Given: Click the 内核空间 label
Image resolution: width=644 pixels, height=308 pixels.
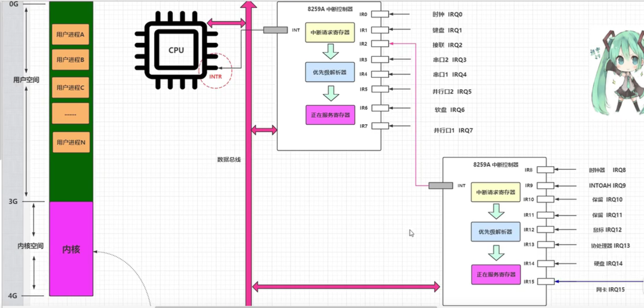Looking at the screenshot, I should point(31,246).
